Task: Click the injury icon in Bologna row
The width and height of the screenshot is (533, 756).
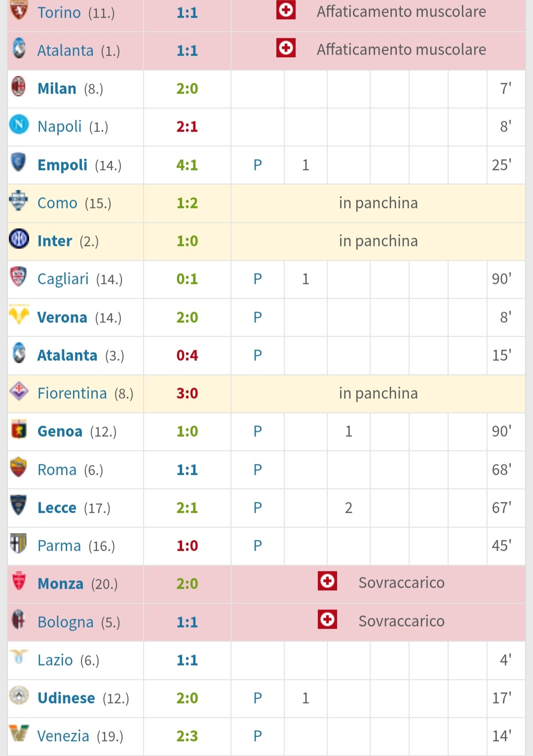Action: 327,619
